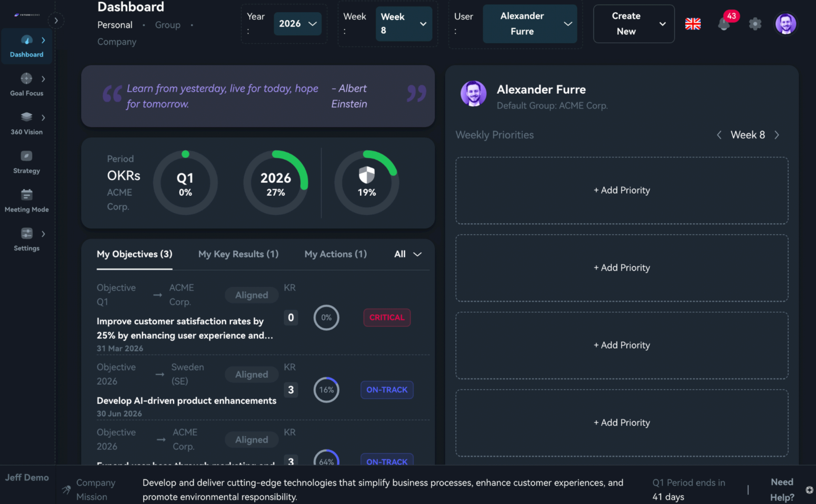Open objective Develop AI-driven product enhancements

pos(186,401)
